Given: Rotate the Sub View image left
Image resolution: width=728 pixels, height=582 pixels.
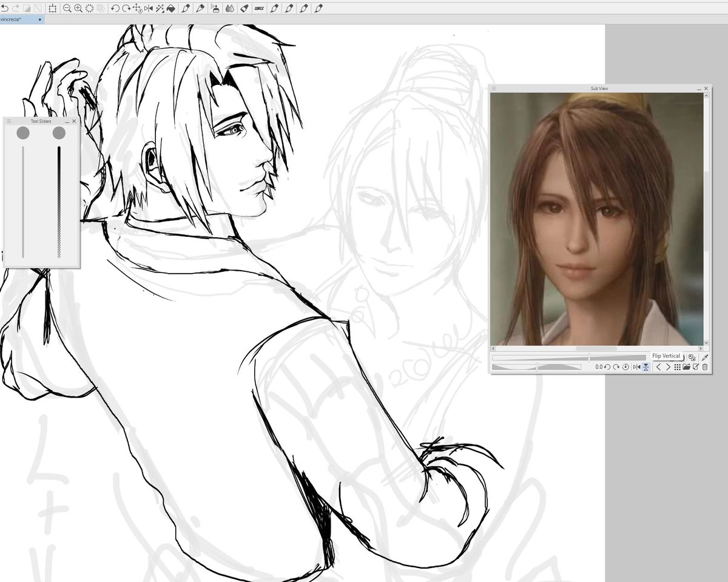Looking at the screenshot, I should click(x=607, y=367).
